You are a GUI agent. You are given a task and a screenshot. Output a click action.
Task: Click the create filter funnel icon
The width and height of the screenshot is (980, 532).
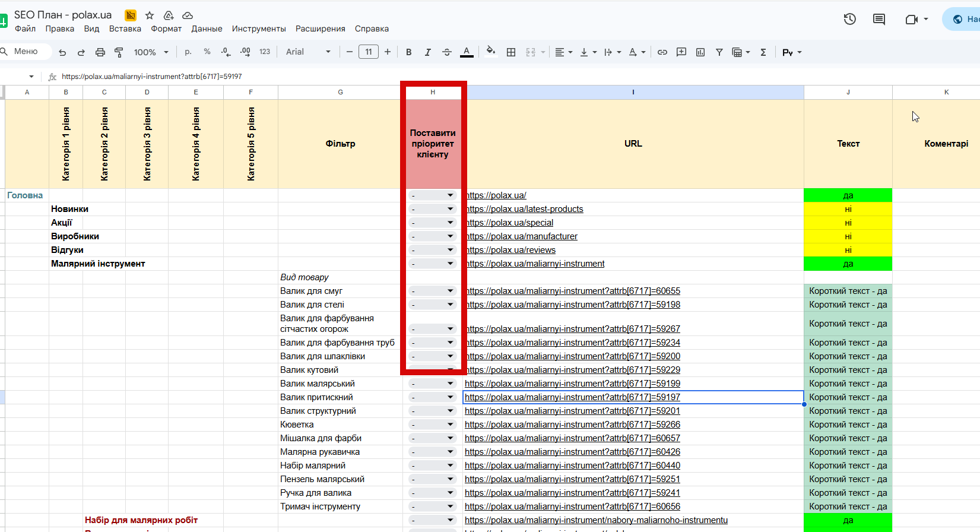point(719,52)
